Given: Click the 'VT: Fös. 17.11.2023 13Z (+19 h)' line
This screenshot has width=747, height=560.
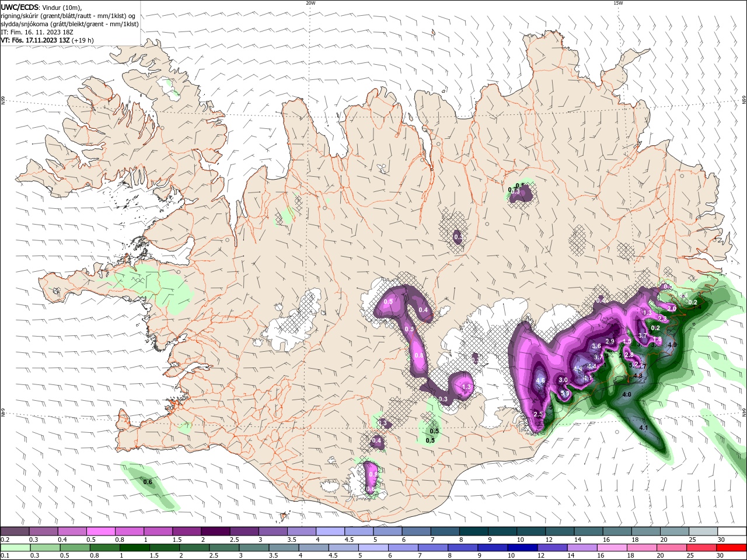Looking at the screenshot, I should [47, 40].
